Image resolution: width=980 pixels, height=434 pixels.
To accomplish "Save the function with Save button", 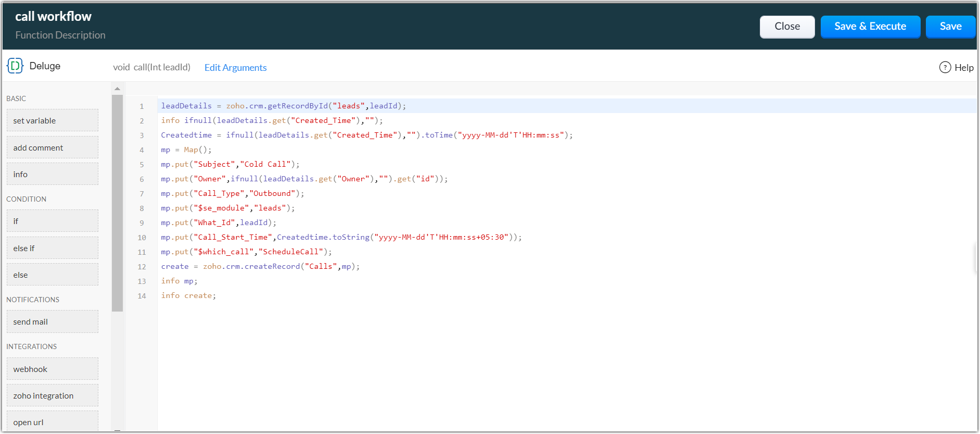I will pos(950,27).
